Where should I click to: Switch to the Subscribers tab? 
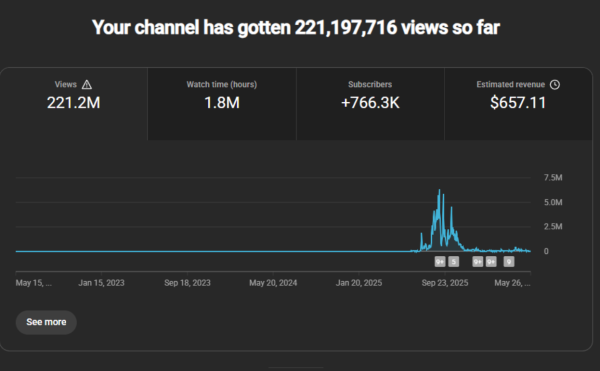370,104
